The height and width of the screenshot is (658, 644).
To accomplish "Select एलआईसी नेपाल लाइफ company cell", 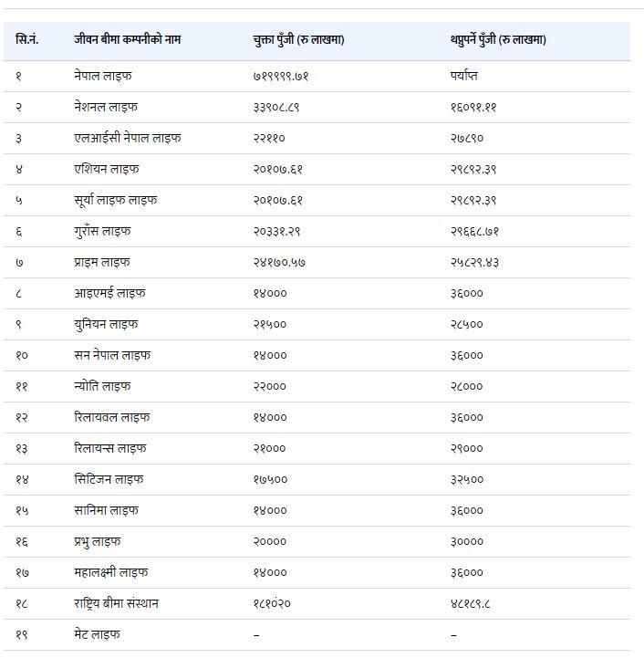I will coord(128,138).
